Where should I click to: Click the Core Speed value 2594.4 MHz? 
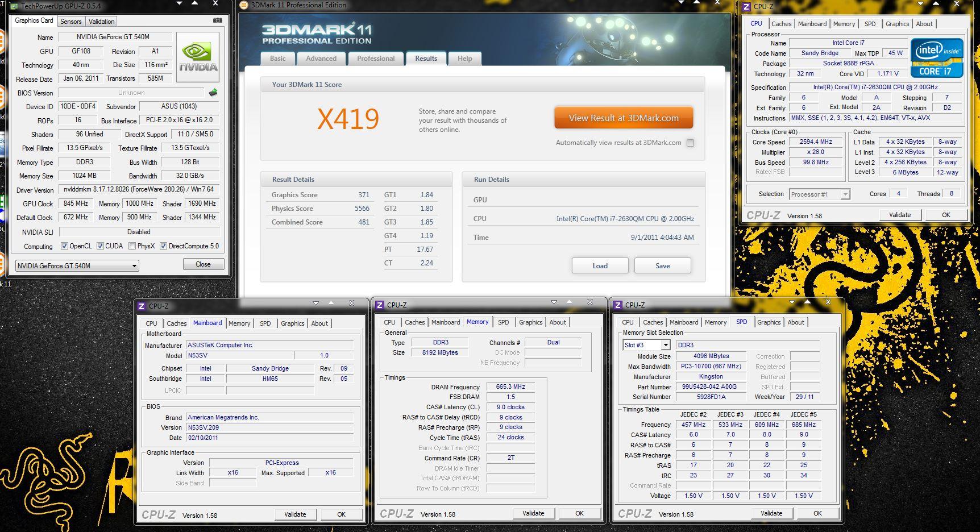point(816,142)
